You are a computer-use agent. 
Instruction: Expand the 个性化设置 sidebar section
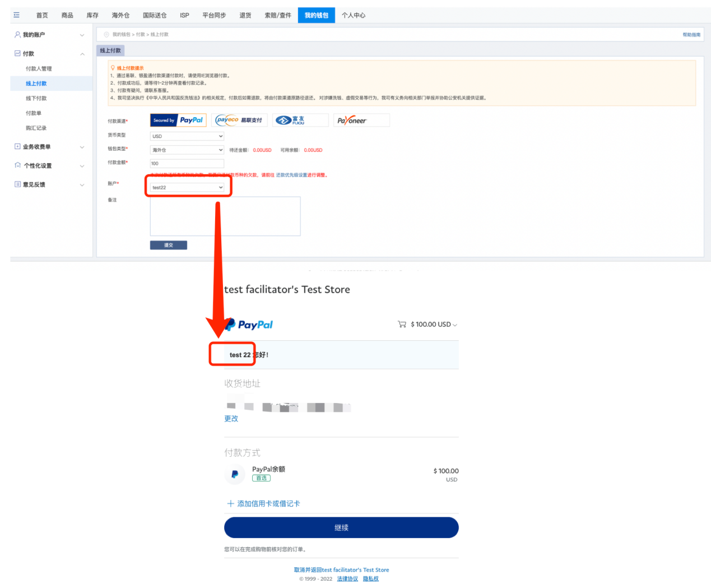pyautogui.click(x=82, y=166)
